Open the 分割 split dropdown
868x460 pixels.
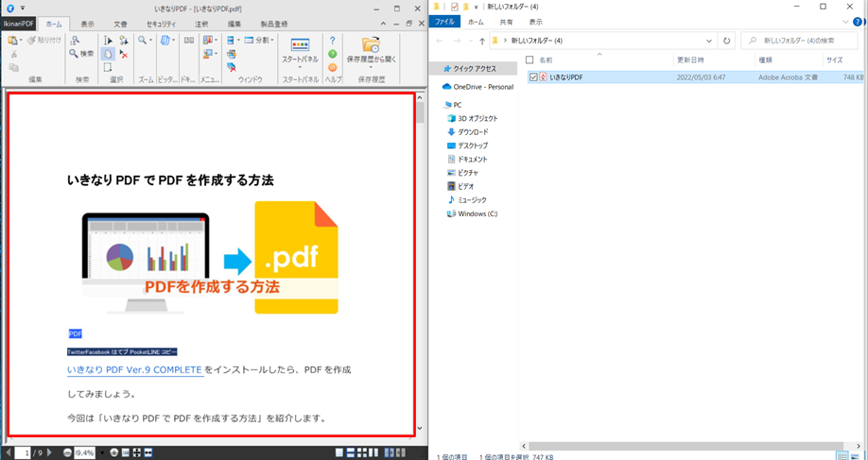tap(259, 41)
